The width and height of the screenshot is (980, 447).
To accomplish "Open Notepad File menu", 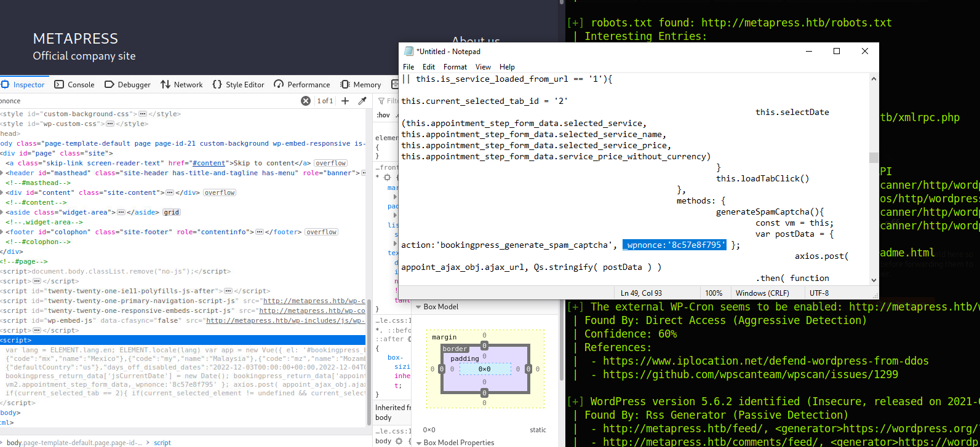I will [408, 67].
